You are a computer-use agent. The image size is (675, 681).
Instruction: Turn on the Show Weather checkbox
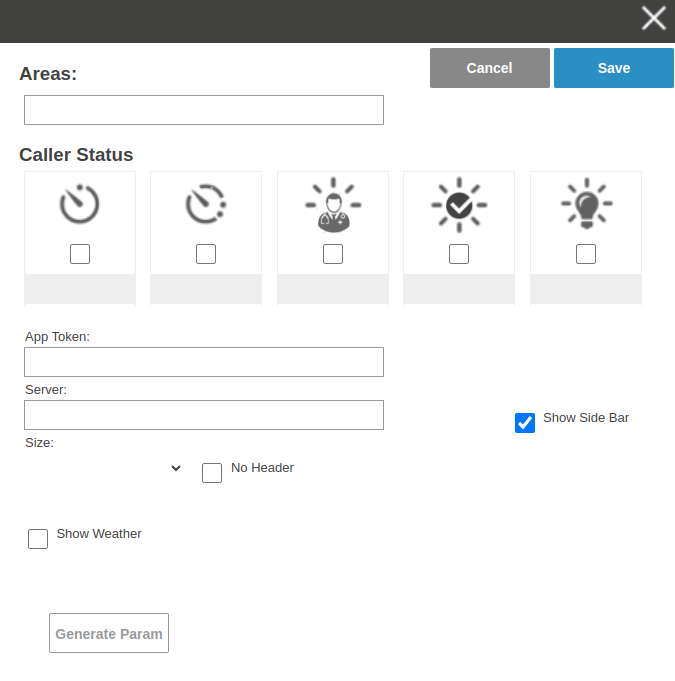38,539
